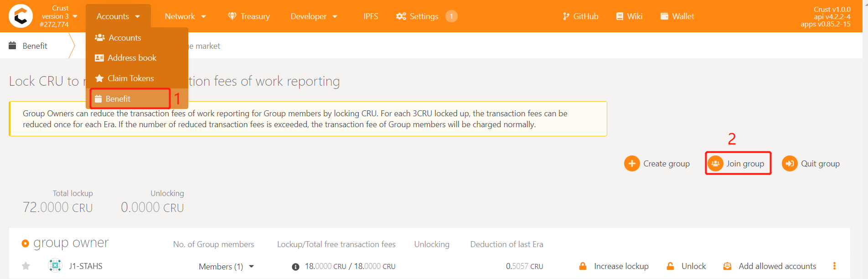The height and width of the screenshot is (279, 868).
Task: Go to the IPFS page
Action: tap(371, 16)
